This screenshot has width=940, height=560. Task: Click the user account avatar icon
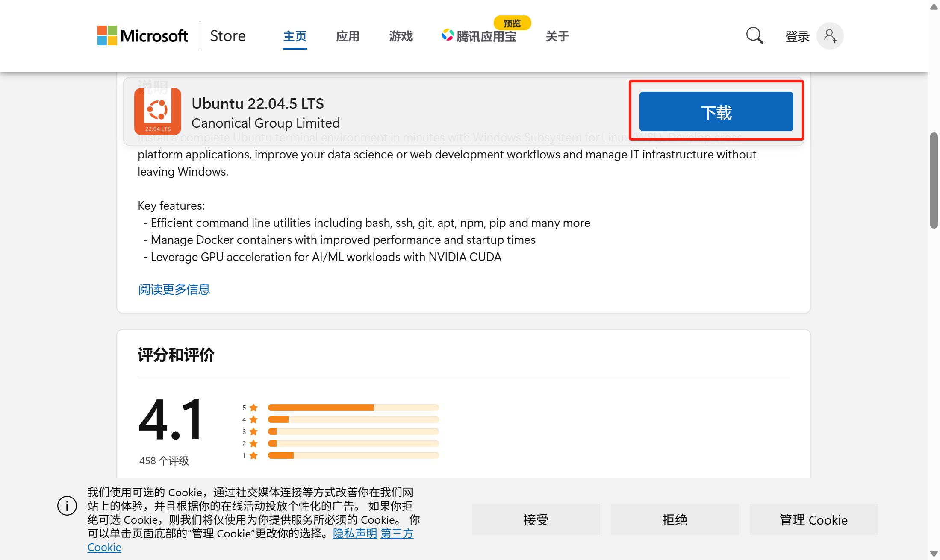(830, 36)
